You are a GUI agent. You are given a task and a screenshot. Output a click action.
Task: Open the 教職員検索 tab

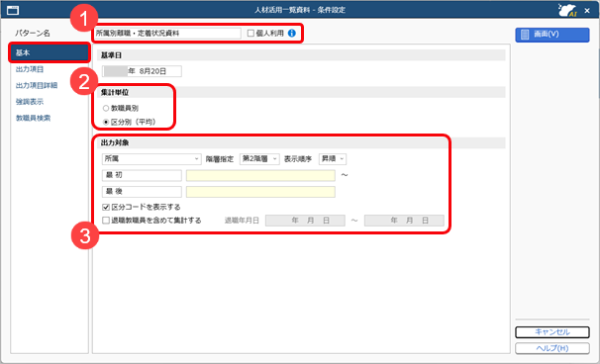[x=33, y=118]
